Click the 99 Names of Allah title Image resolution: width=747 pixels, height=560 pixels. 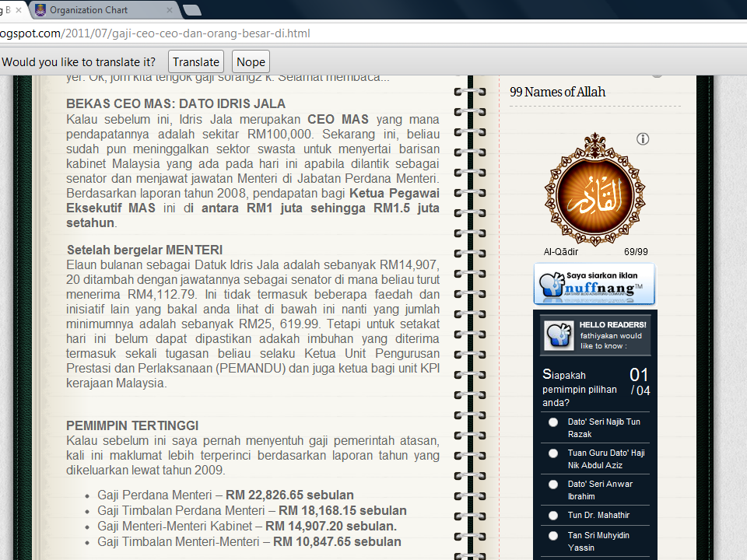pos(557,92)
